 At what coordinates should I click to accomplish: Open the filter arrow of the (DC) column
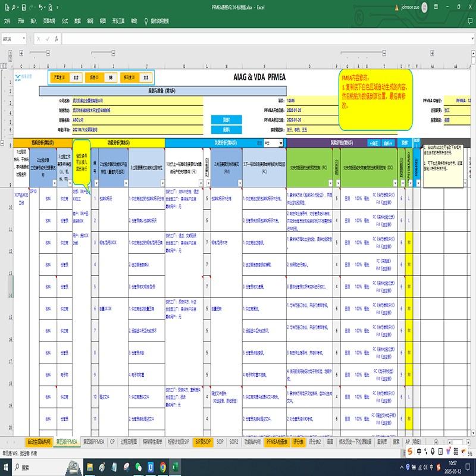coord(395,183)
